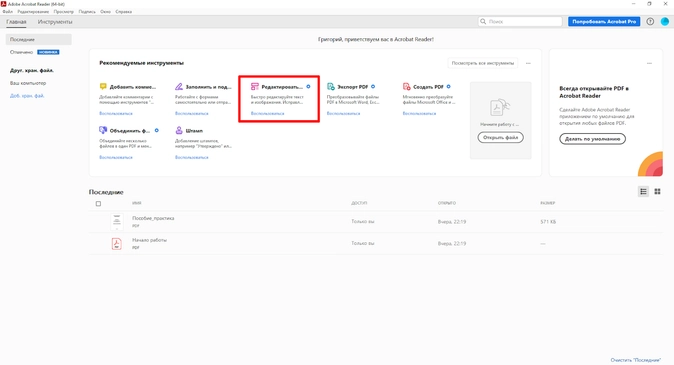Click the premium badge beside Объединить ф...
674x365 pixels.
156,130
